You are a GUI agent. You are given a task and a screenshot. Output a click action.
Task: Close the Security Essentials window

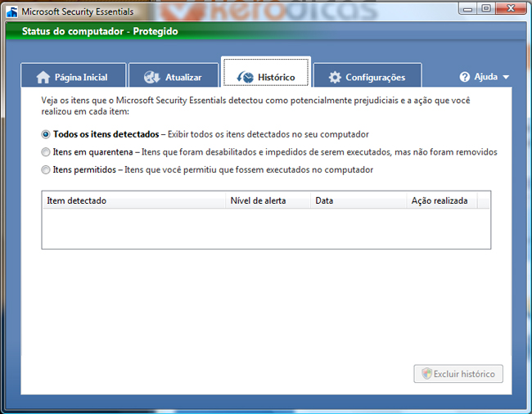pos(511,8)
